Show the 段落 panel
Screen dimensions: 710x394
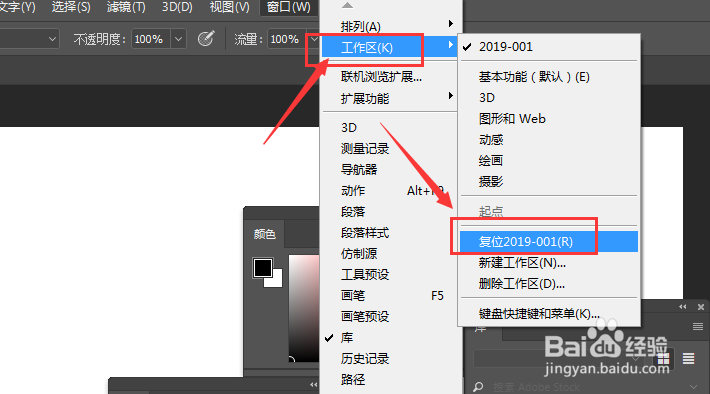click(x=389, y=211)
